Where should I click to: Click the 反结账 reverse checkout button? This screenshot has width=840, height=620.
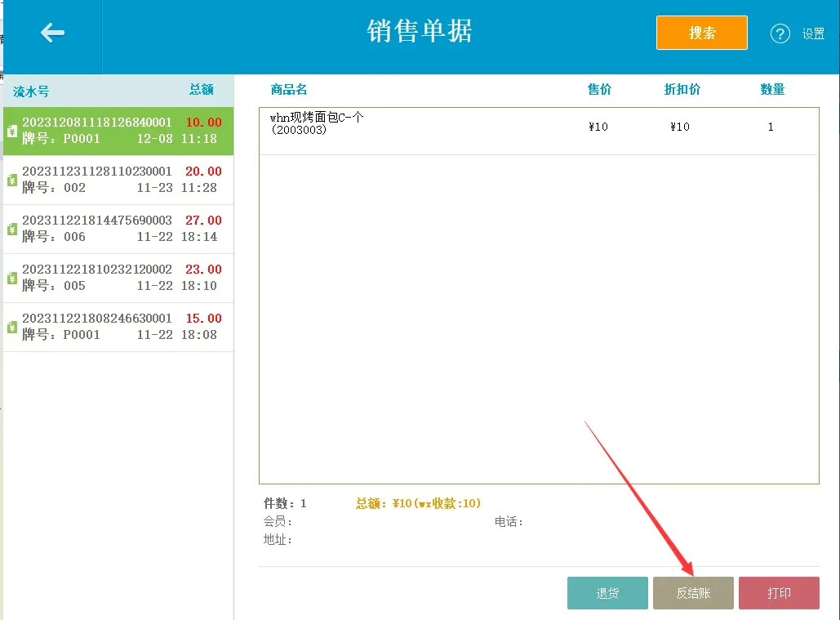(693, 593)
